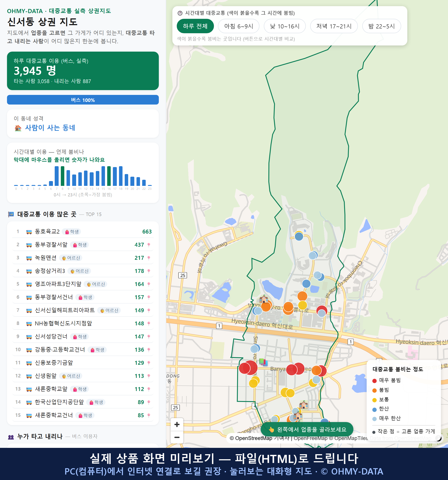The height and width of the screenshot is (480, 448).
Task: Select the 동호육교2 stop name
Action: (47, 232)
